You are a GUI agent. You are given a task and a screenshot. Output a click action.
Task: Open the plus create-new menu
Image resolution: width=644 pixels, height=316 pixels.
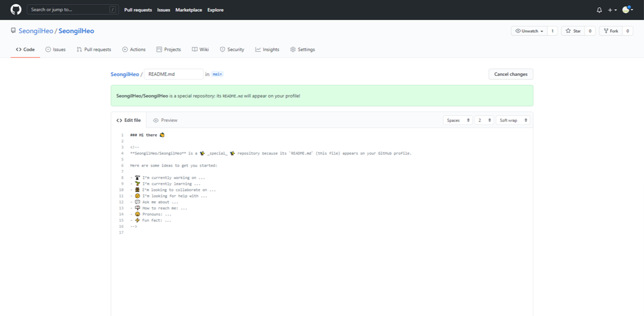613,10
